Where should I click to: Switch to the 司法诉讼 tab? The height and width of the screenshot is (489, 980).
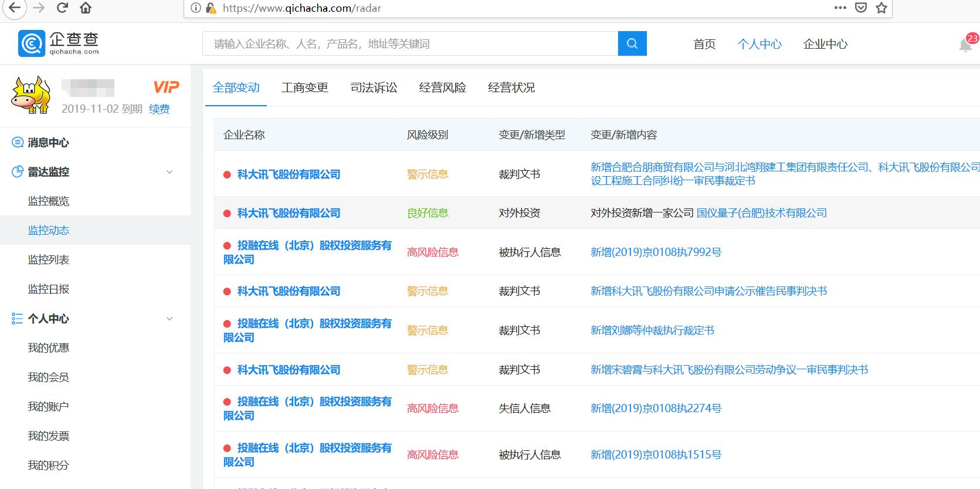374,87
